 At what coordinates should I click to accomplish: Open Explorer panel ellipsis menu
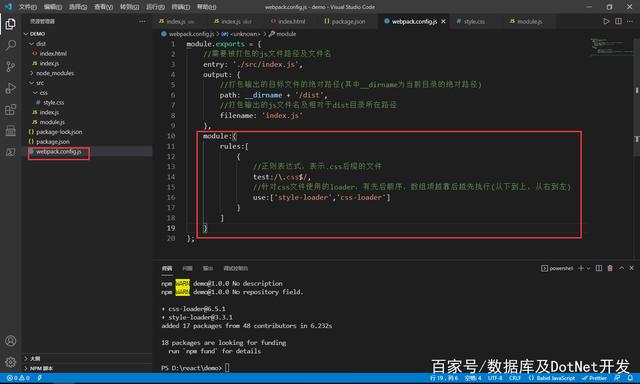point(142,21)
